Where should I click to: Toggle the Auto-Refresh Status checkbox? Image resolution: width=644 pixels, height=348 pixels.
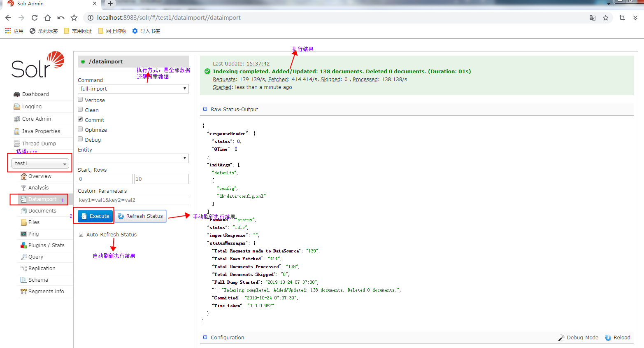click(81, 235)
